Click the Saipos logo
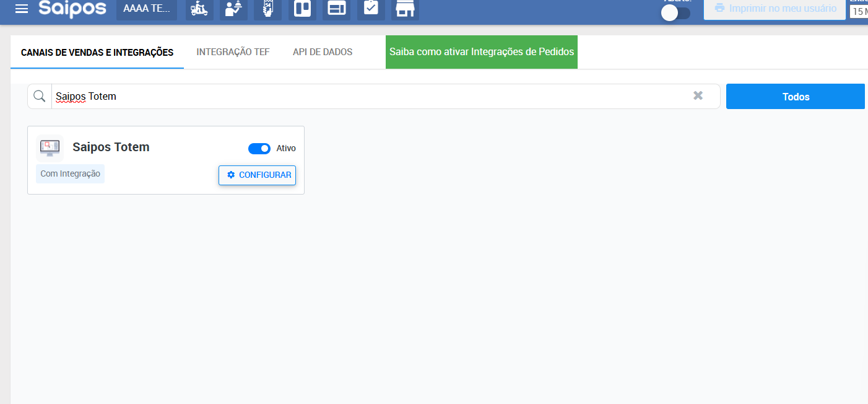Screen dimensions: 868x404 point(72,9)
